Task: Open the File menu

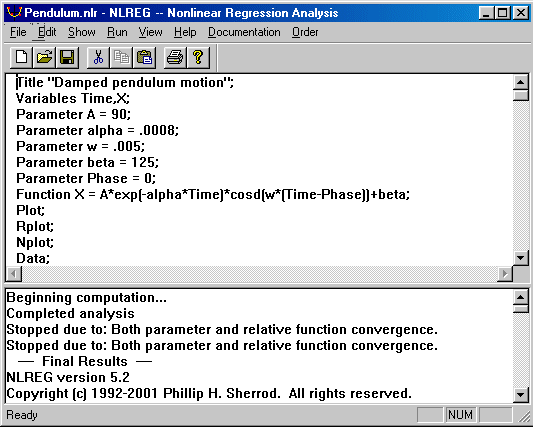Action: coord(18,32)
